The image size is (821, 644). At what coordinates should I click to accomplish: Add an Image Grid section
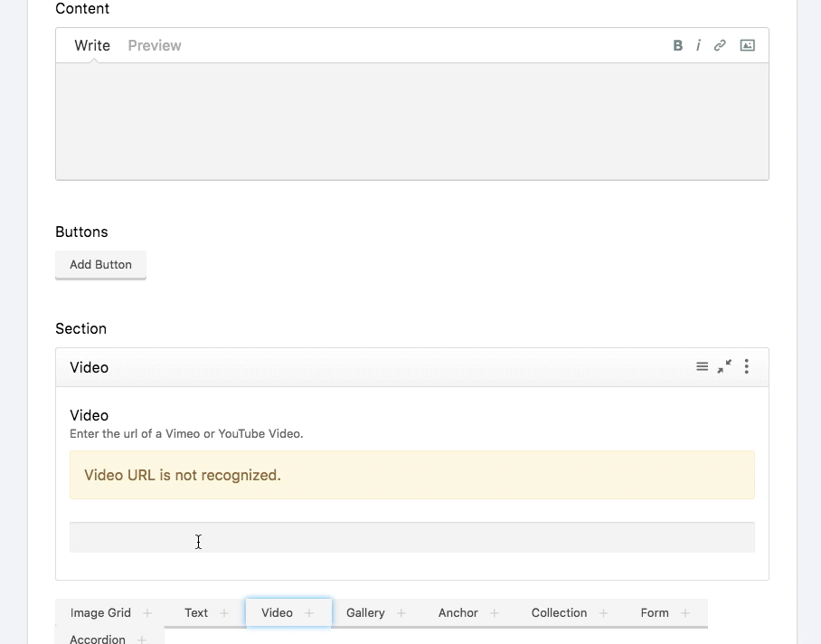pos(110,612)
